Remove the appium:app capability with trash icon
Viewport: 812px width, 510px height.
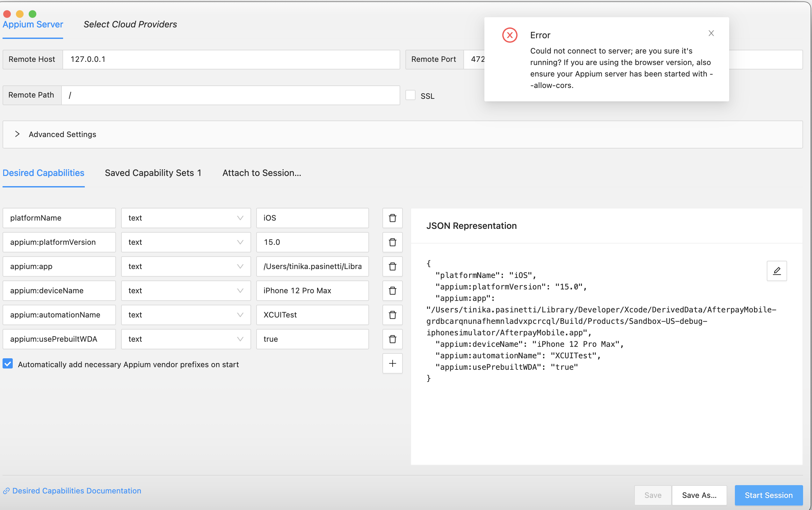pyautogui.click(x=392, y=266)
